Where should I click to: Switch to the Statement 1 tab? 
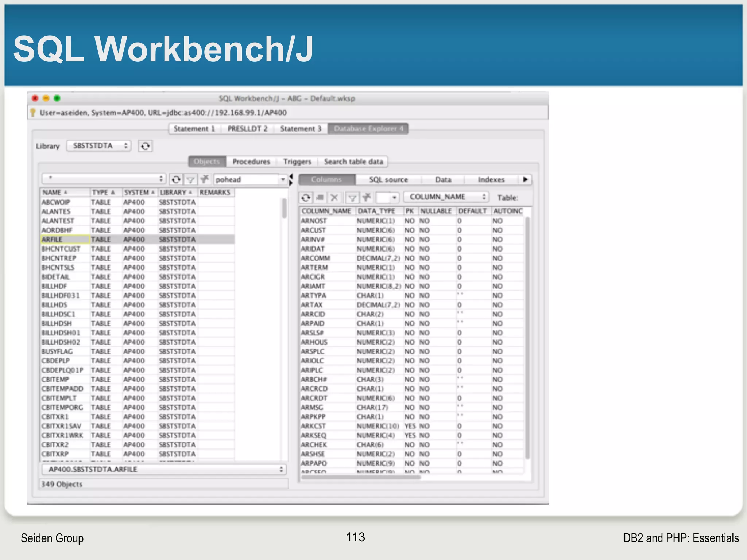pos(194,129)
